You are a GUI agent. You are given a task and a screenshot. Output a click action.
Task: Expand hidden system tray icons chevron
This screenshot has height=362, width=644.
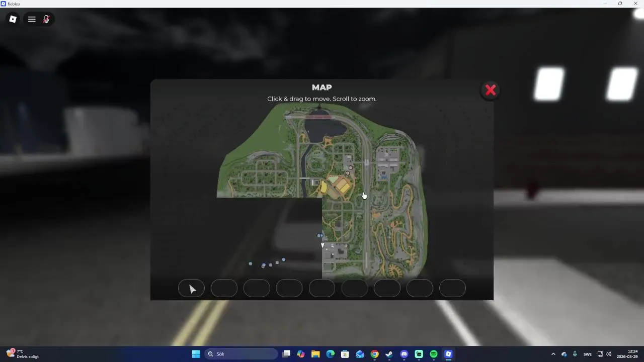click(553, 354)
